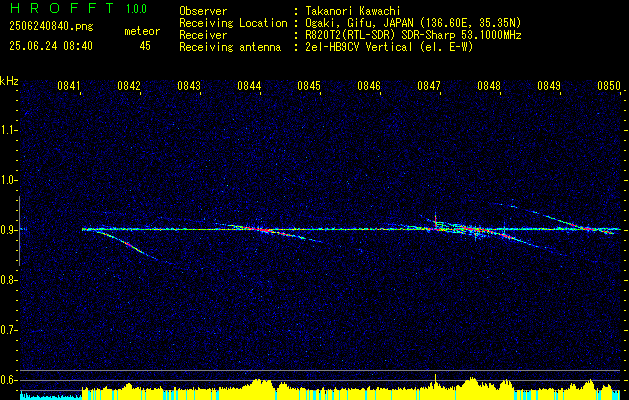Click the 1.0 kHz axis label

(x=8, y=180)
